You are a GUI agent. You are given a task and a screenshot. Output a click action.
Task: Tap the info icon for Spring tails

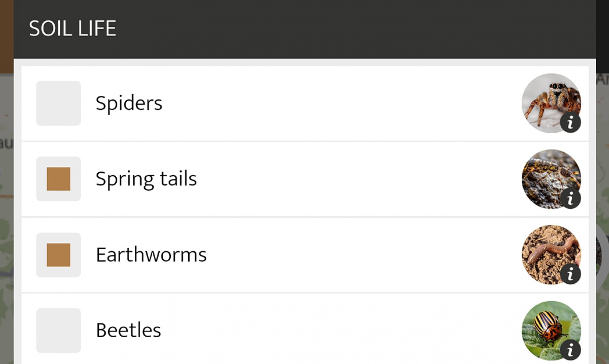pyautogui.click(x=571, y=199)
